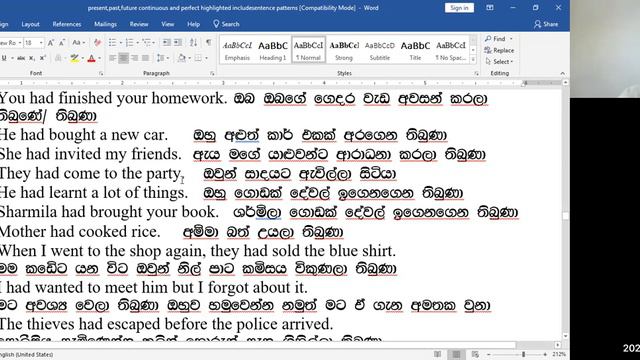Screen dimensions: 640x360
Task: Justify paragraph text
Action: tap(145, 58)
